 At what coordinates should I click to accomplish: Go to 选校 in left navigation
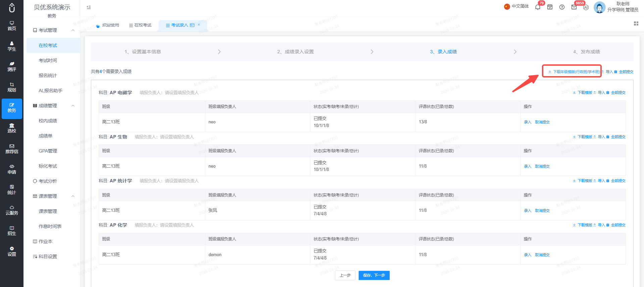tap(12, 128)
